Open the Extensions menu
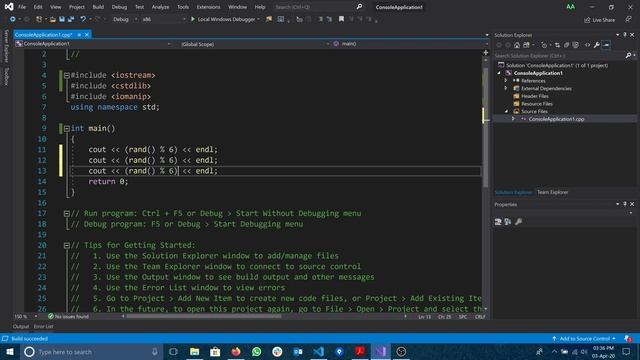 [208, 7]
